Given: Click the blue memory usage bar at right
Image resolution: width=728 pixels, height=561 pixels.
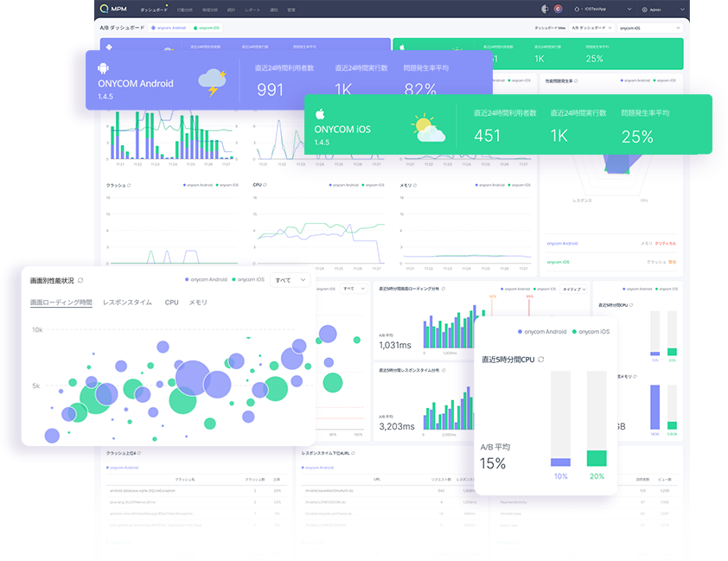Looking at the screenshot, I should (x=655, y=407).
